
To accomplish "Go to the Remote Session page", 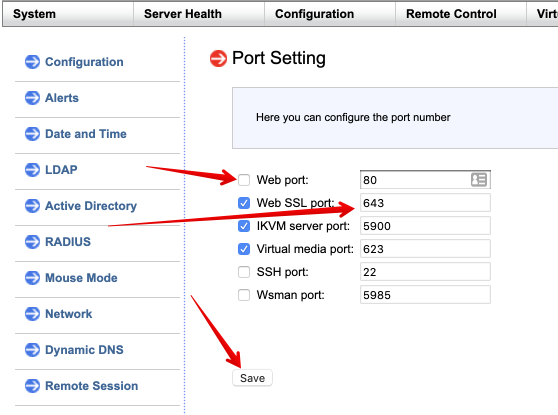I will pyautogui.click(x=91, y=386).
